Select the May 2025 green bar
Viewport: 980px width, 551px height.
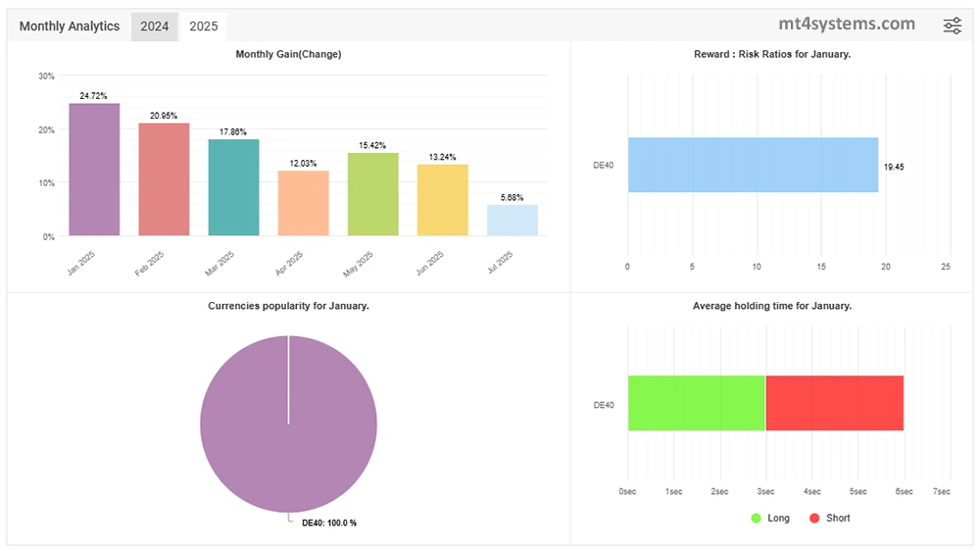pos(372,194)
